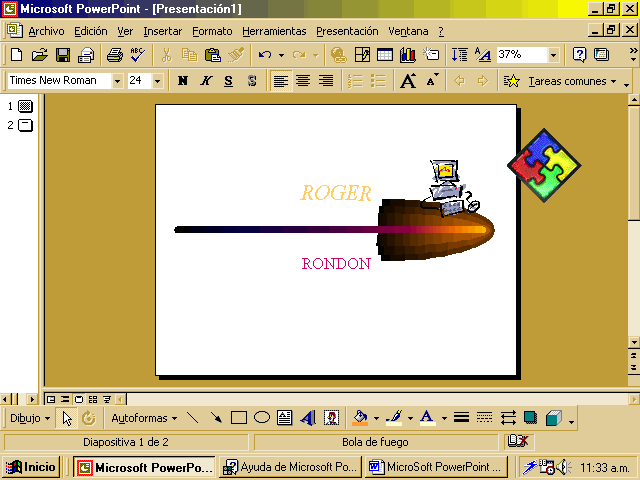
Task: Open the Dibujo menu on Drawing toolbar
Action: [30, 418]
